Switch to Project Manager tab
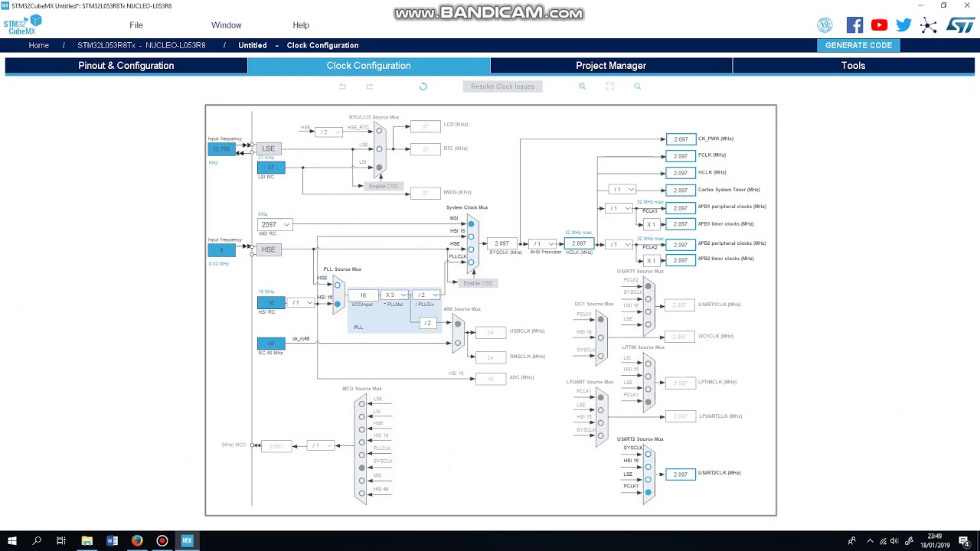The height and width of the screenshot is (551, 980). pos(611,66)
